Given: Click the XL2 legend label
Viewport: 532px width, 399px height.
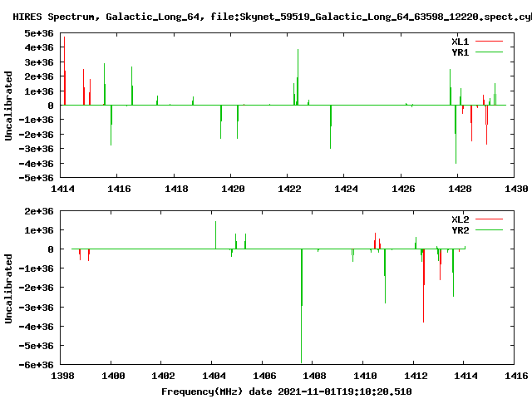Looking at the screenshot, I should (x=460, y=219).
